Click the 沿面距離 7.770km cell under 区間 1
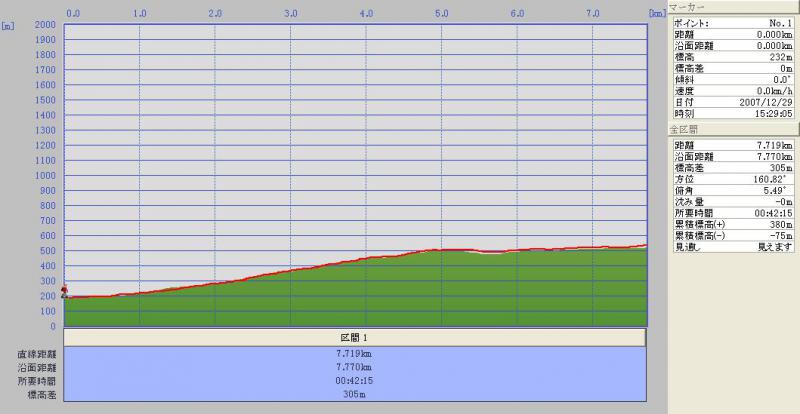The width and height of the screenshot is (800, 414). (355, 367)
